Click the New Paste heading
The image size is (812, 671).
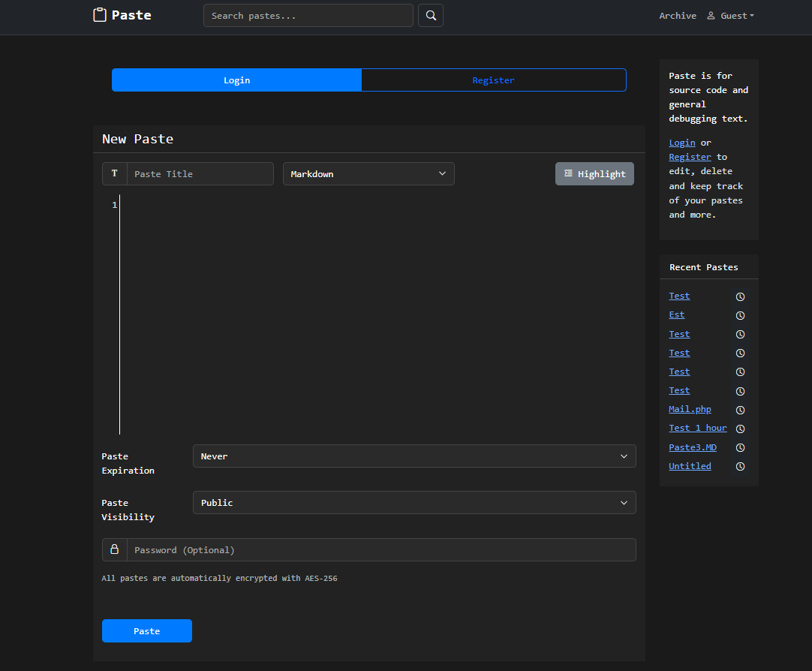pyautogui.click(x=138, y=139)
